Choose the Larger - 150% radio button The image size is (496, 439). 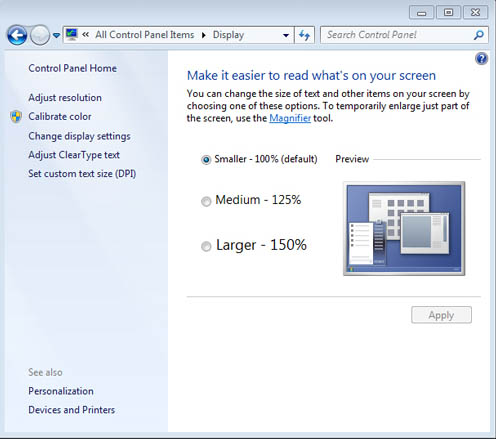206,246
